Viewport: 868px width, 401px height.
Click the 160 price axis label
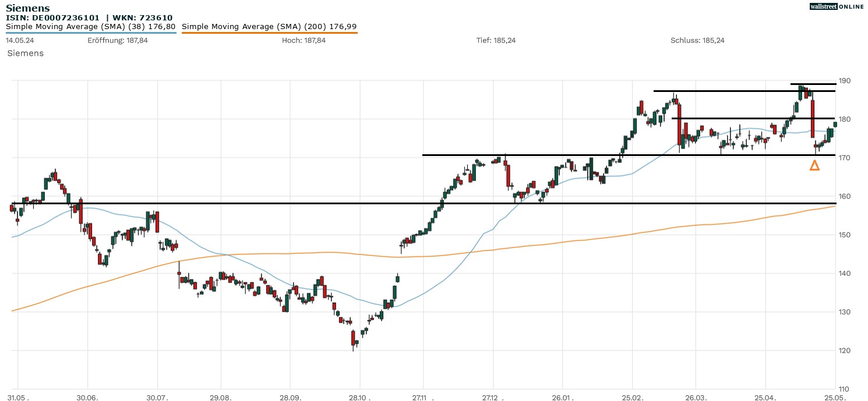point(845,196)
